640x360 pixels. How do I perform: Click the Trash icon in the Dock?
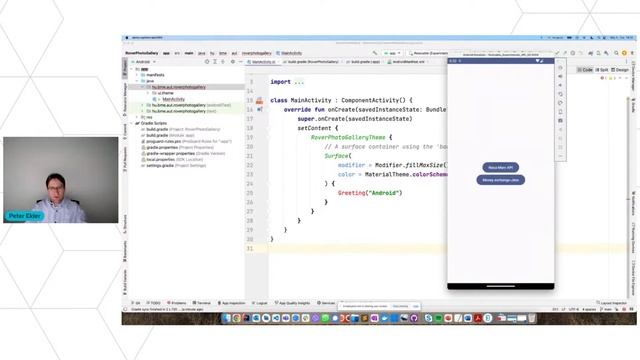532,318
